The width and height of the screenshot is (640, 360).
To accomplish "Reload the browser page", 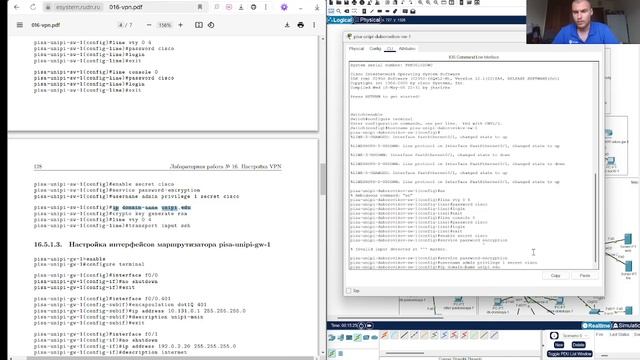I will point(33,7).
